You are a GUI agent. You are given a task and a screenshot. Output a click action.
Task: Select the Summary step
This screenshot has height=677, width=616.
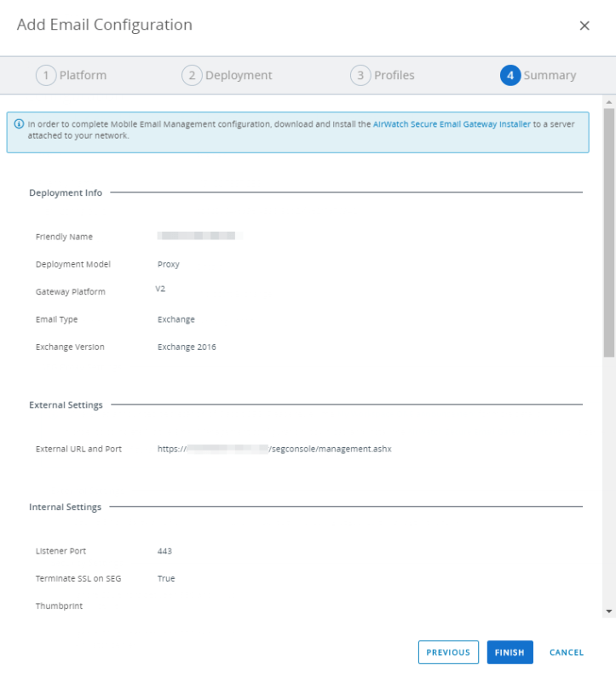click(x=538, y=75)
